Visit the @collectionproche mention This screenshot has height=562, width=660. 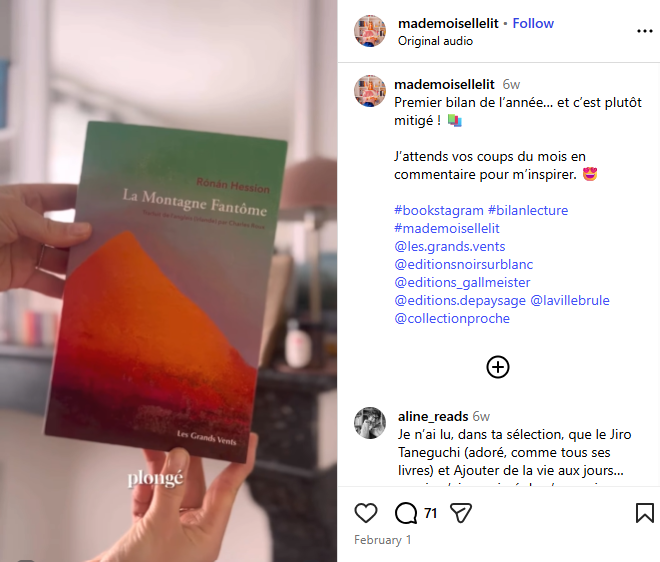click(452, 319)
